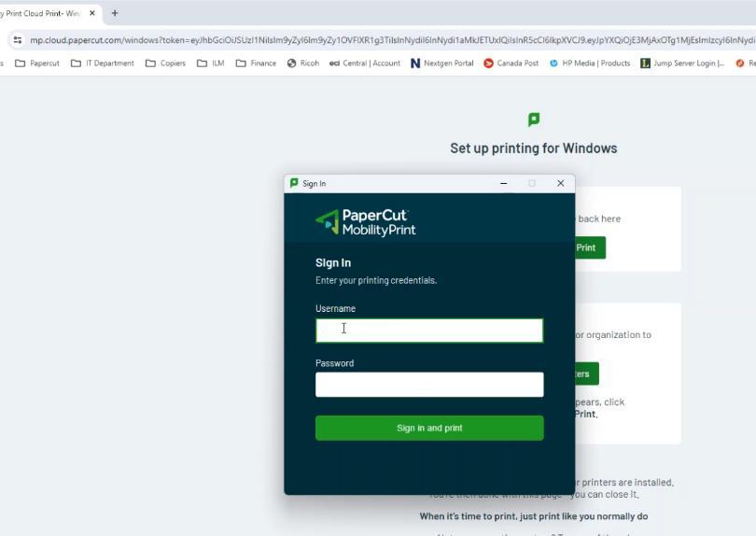Minimize the Sign In dialog
This screenshot has height=536, width=756.
503,183
